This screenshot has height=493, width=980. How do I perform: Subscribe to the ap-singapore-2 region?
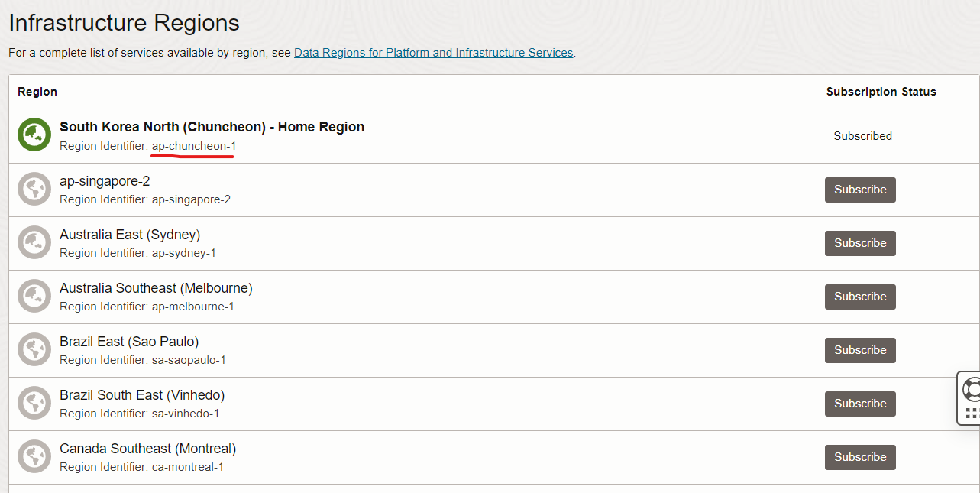point(860,190)
